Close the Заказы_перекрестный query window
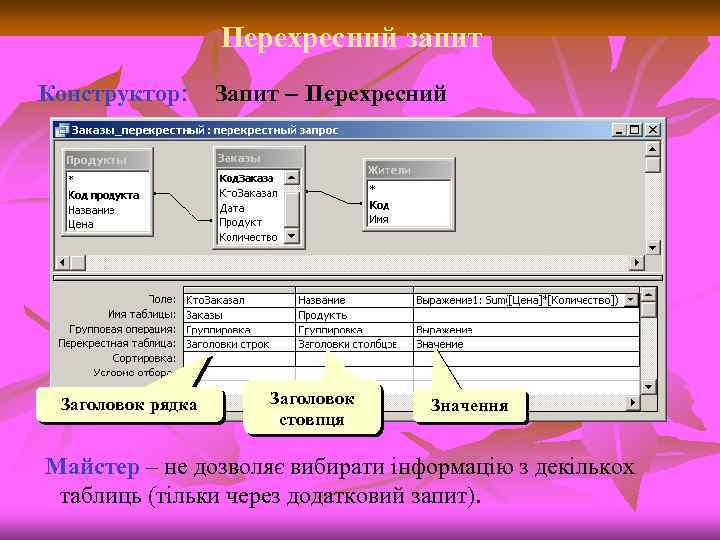 point(652,130)
